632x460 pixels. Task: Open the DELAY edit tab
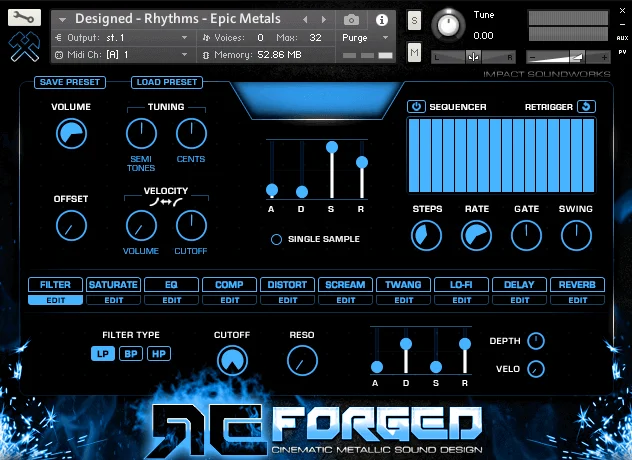(520, 300)
